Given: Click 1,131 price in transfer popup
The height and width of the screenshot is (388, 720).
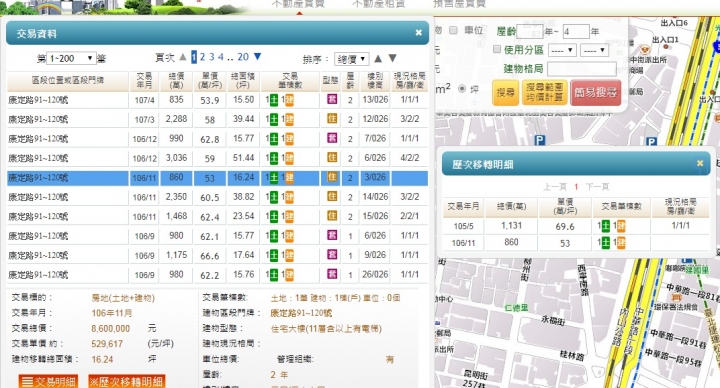Looking at the screenshot, I should pyautogui.click(x=511, y=225).
